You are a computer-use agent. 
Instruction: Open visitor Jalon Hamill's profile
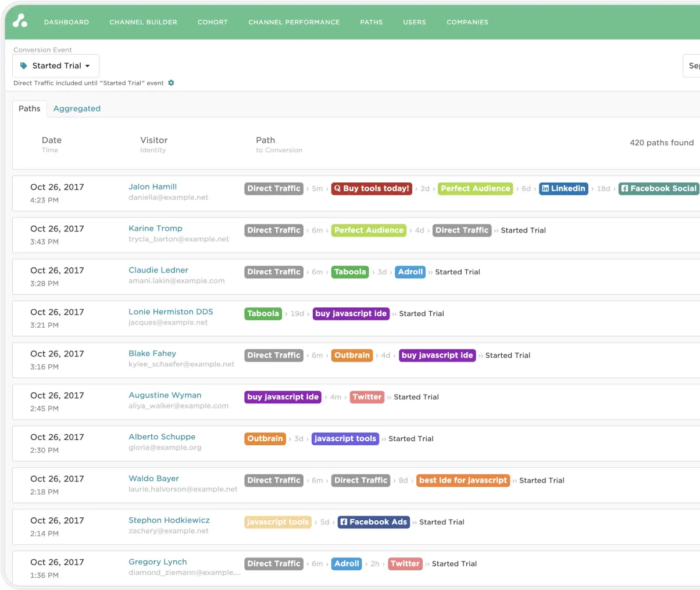click(152, 187)
